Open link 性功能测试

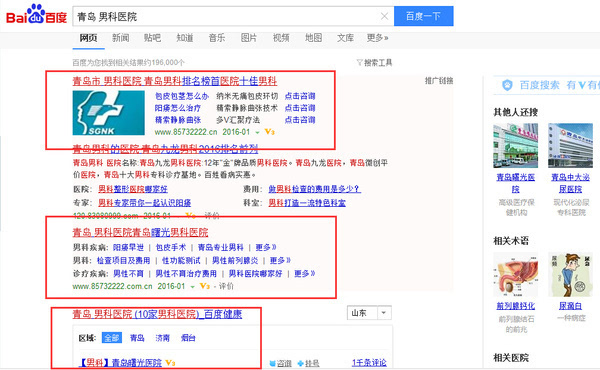(181, 261)
